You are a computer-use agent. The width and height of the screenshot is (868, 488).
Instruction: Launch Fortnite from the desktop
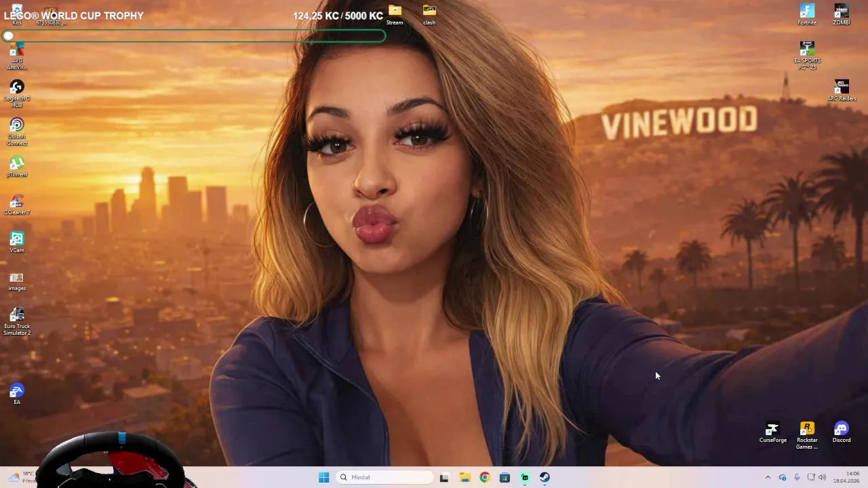(807, 15)
